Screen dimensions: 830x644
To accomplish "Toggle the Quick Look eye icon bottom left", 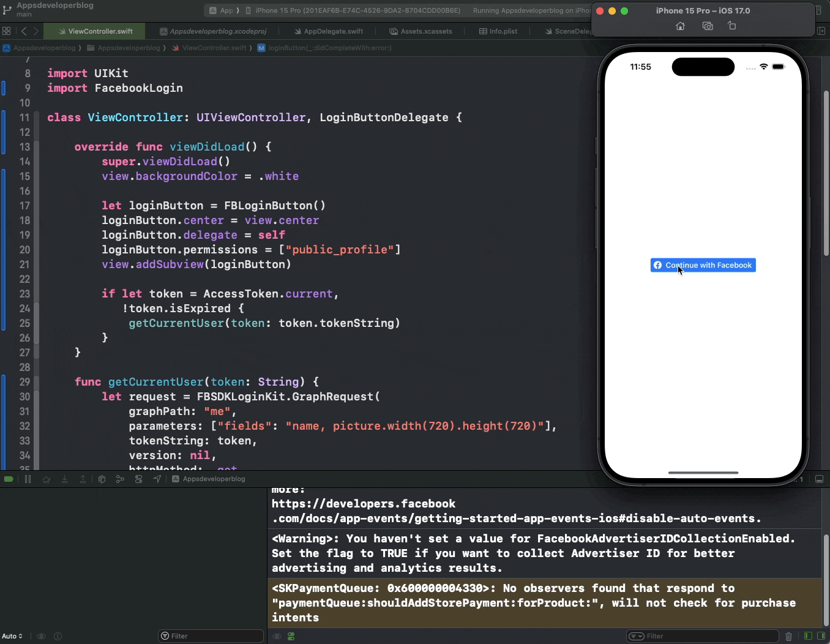I will 41,636.
